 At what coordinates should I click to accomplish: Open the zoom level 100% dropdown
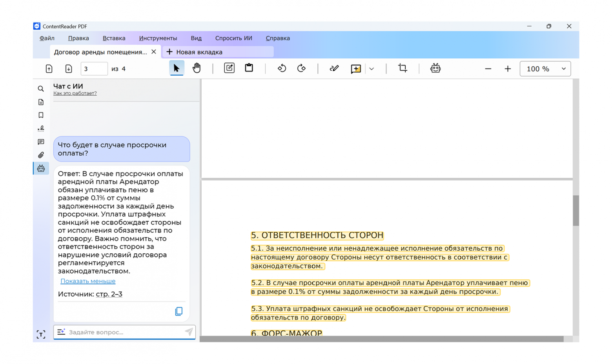pyautogui.click(x=545, y=68)
